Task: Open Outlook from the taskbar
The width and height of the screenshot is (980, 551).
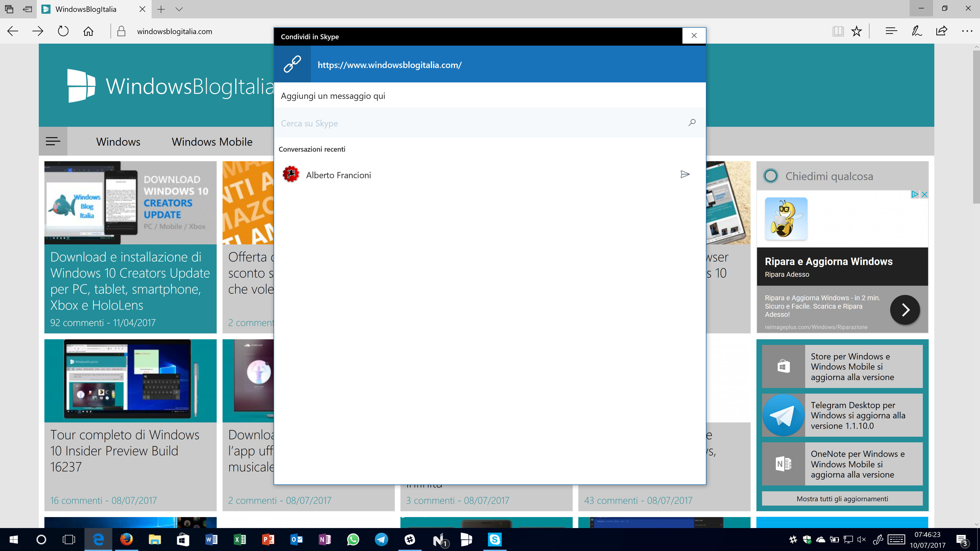Action: point(296,540)
